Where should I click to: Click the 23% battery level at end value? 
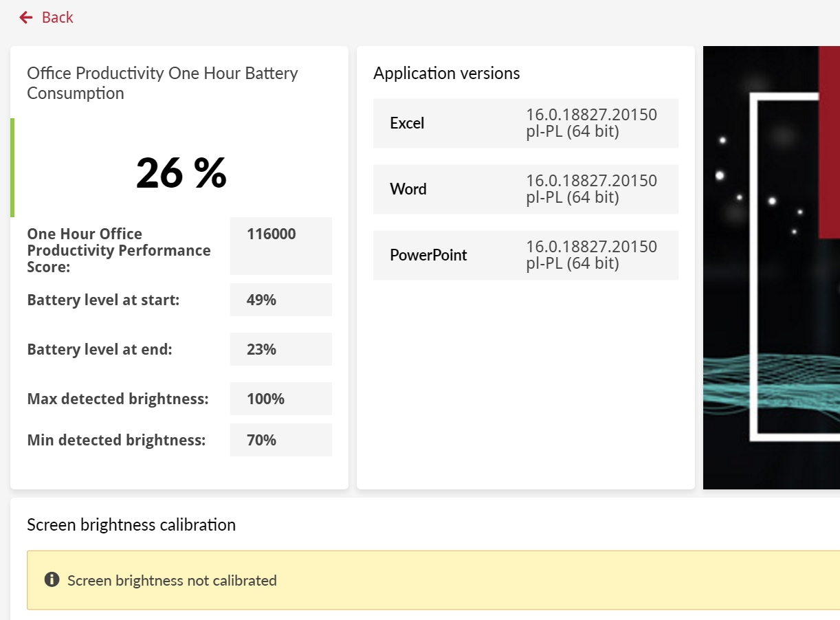(x=261, y=349)
